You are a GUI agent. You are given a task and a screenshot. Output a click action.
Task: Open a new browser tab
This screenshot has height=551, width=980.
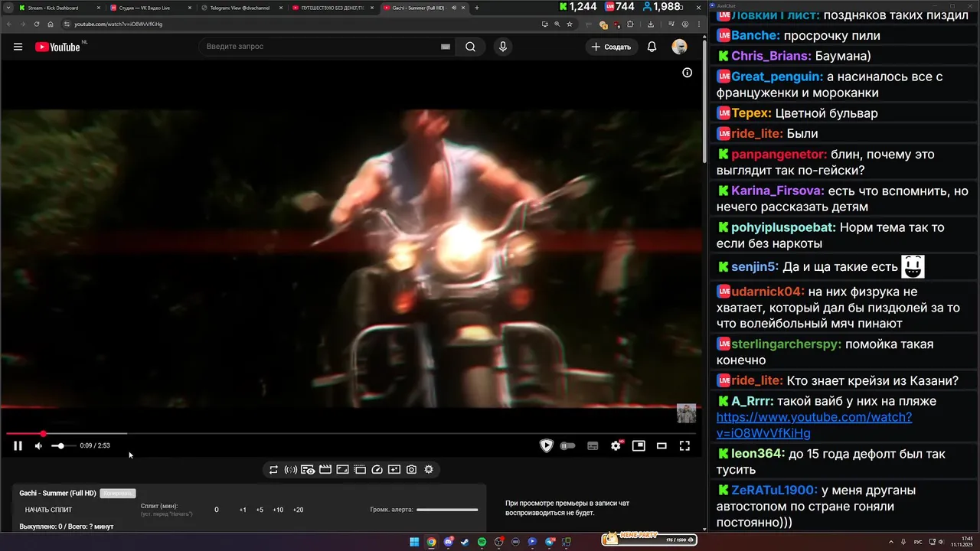click(477, 8)
